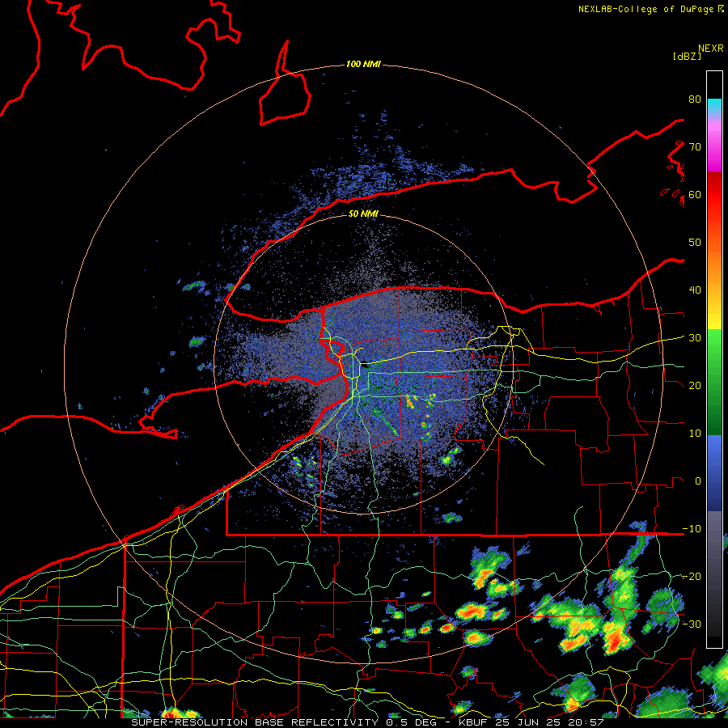The height and width of the screenshot is (728, 728).
Task: Click the KBUF station identifier in the caption
Action: pyautogui.click(x=475, y=722)
